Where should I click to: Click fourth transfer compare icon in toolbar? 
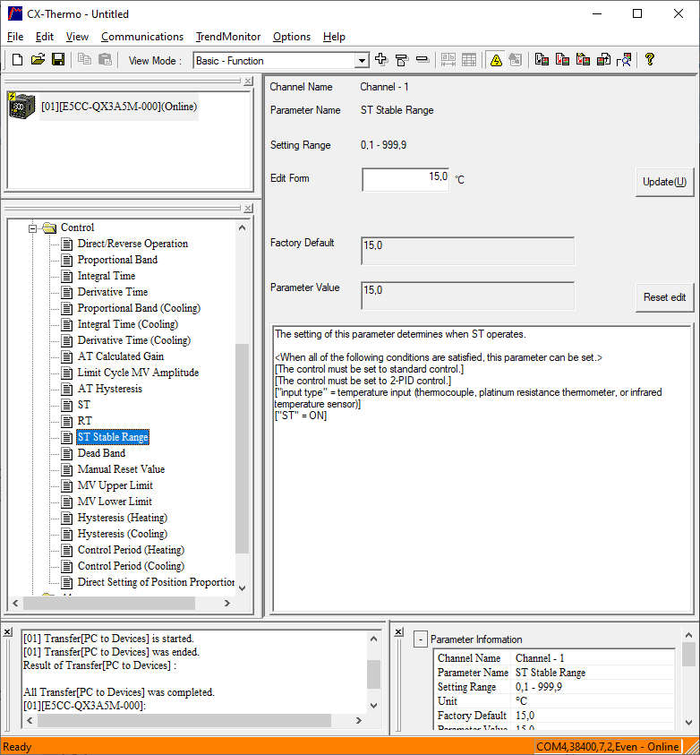click(603, 60)
